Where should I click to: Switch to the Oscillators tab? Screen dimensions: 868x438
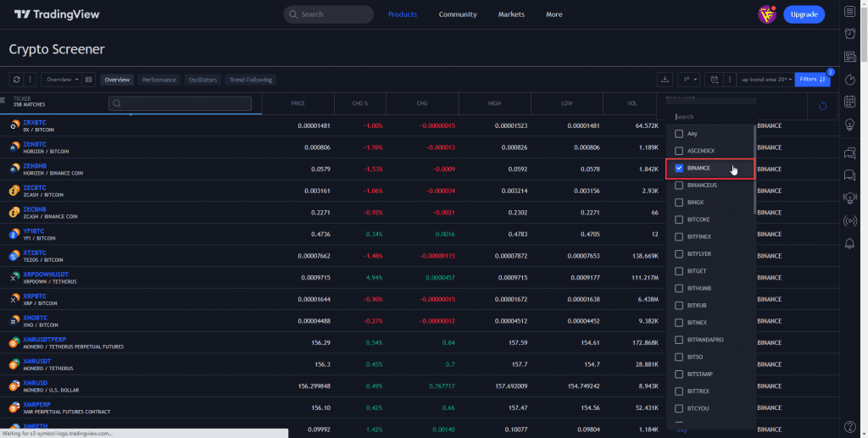pos(203,80)
